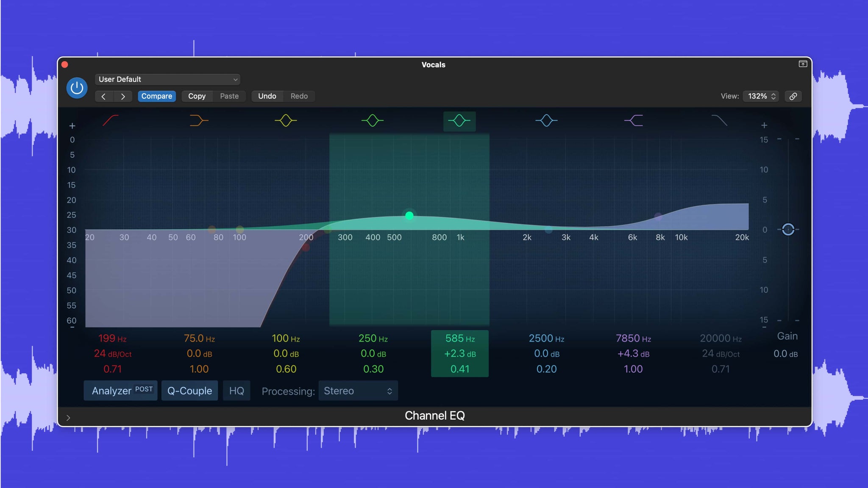This screenshot has width=868, height=488.
Task: Click the high-pass filter icon at 199Hz
Action: tap(111, 120)
